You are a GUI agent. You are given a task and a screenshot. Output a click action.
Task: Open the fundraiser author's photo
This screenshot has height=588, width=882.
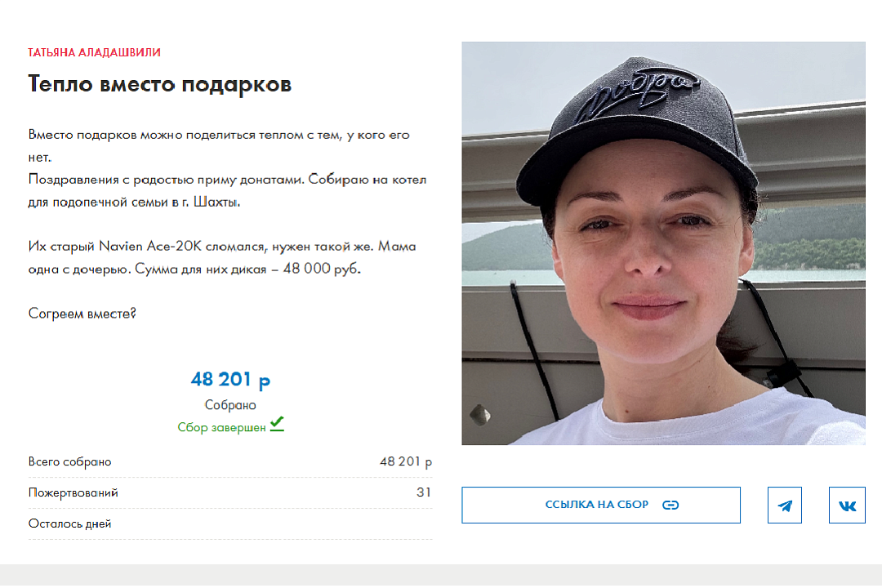point(663,243)
